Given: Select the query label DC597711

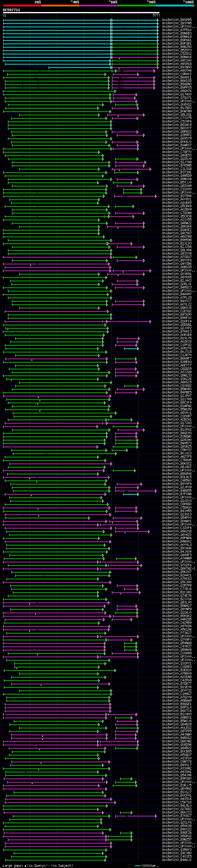Looking at the screenshot, I should [x=11, y=10].
